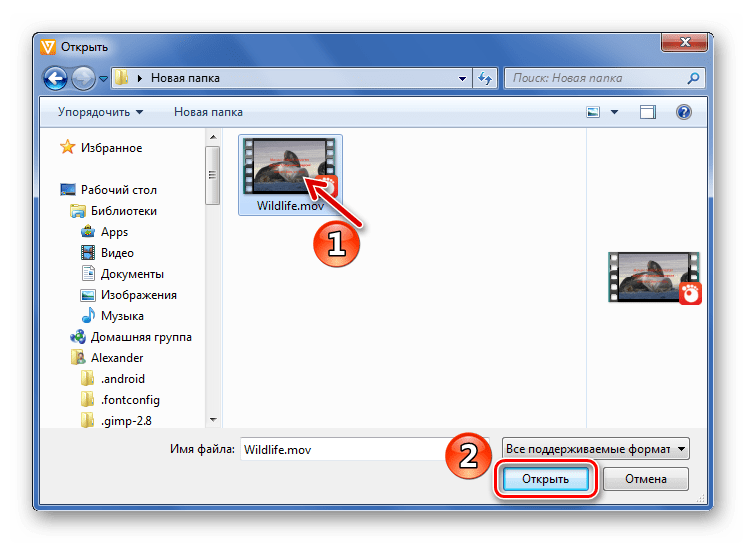This screenshot has height=544, width=747.
Task: Click 'Новая папка' breadcrumb in address bar
Action: pos(185,78)
